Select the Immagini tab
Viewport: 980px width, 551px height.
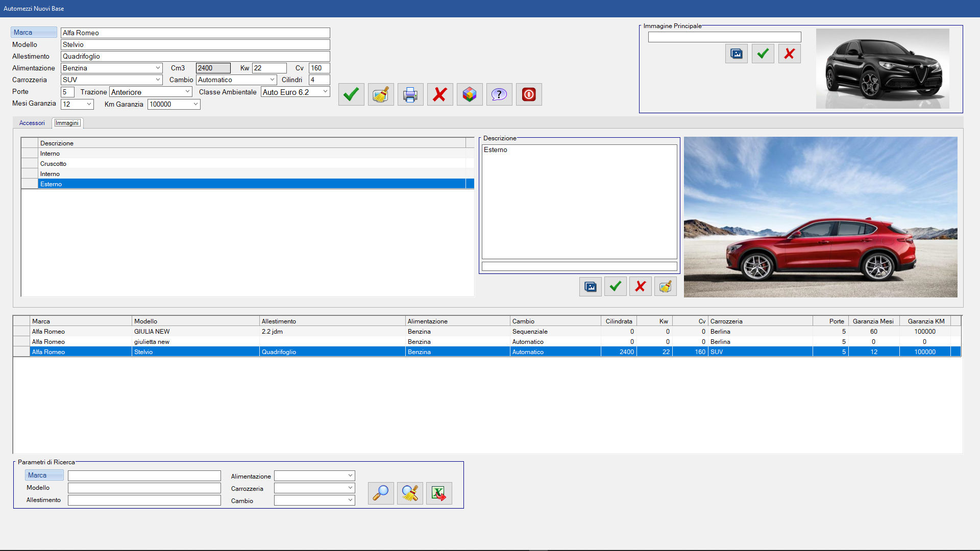click(67, 123)
